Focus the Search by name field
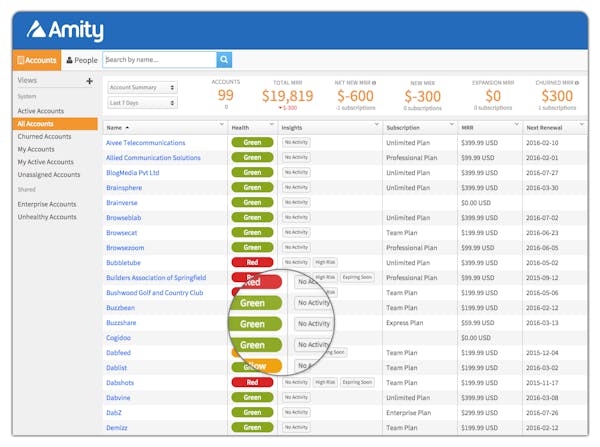600x447 pixels. pyautogui.click(x=160, y=60)
